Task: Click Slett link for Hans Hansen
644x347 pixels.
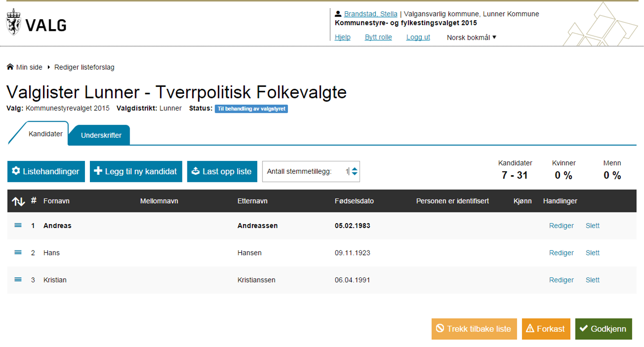Action: point(593,253)
